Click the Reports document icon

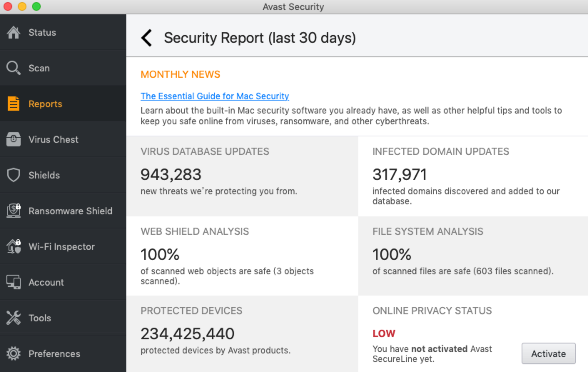click(14, 104)
